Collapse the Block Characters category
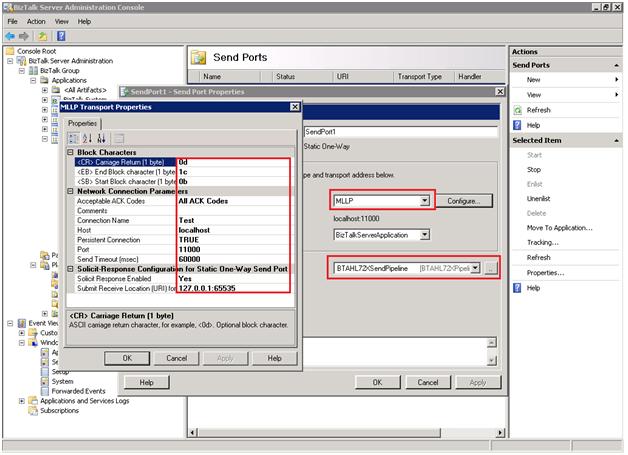Image resolution: width=628 pixels, height=455 pixels. 70,152
